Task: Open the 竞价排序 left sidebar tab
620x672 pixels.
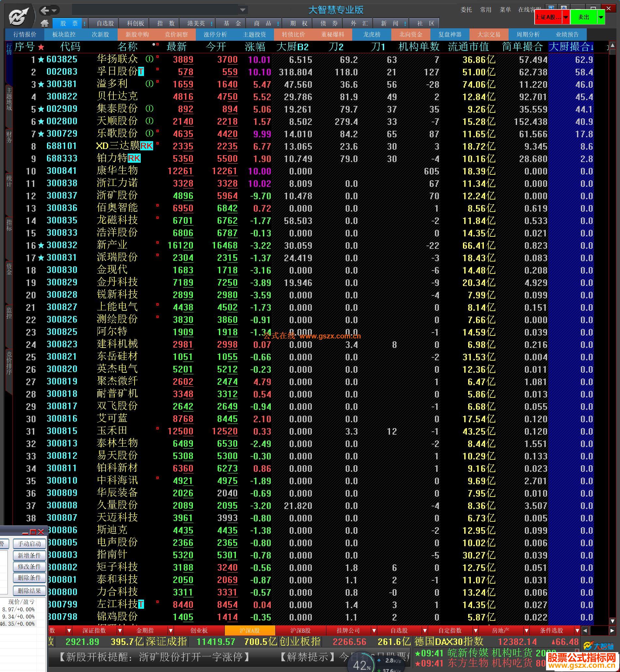Action: click(9, 363)
